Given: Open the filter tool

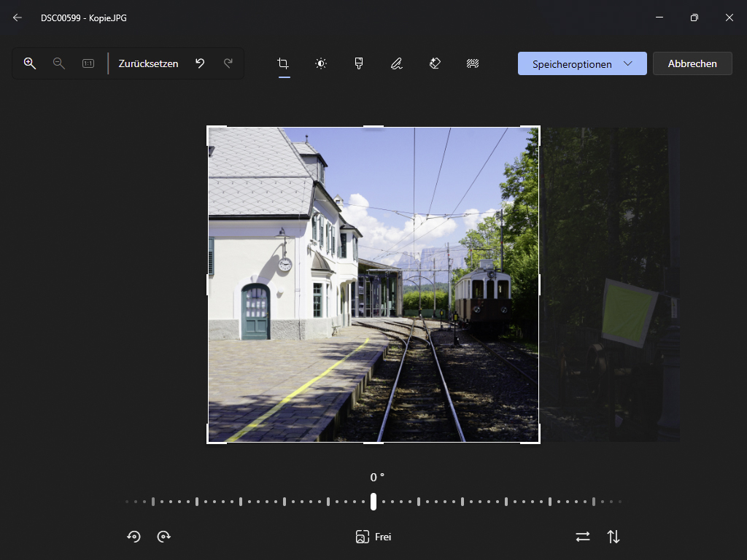Looking at the screenshot, I should click(359, 63).
